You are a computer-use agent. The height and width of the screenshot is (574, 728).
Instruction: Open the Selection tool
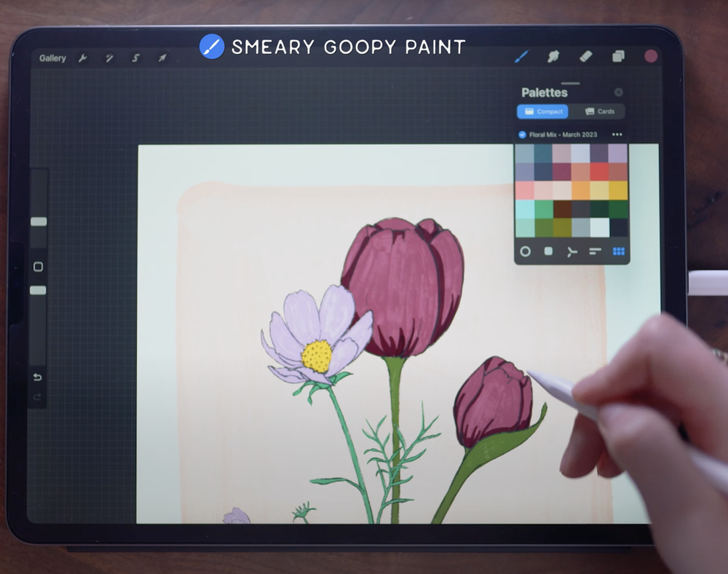(x=135, y=58)
